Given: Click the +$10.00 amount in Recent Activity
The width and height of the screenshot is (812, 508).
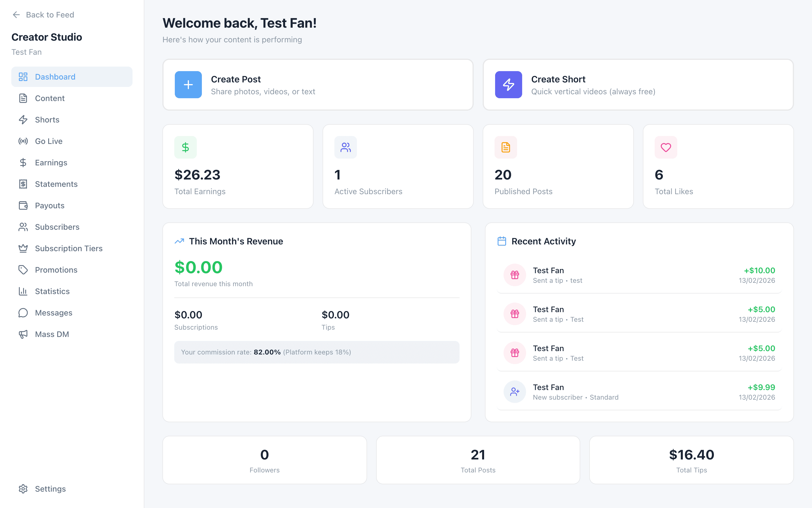Looking at the screenshot, I should [759, 270].
